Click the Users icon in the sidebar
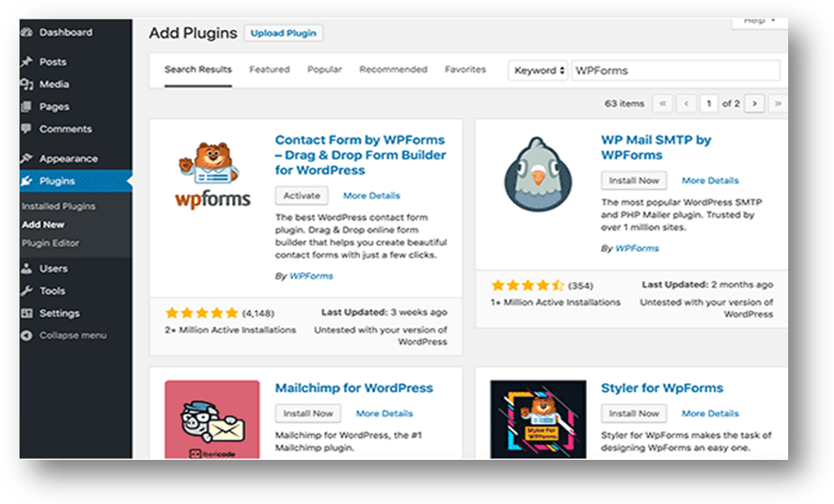Viewport: 834px width, 504px height. [x=26, y=268]
